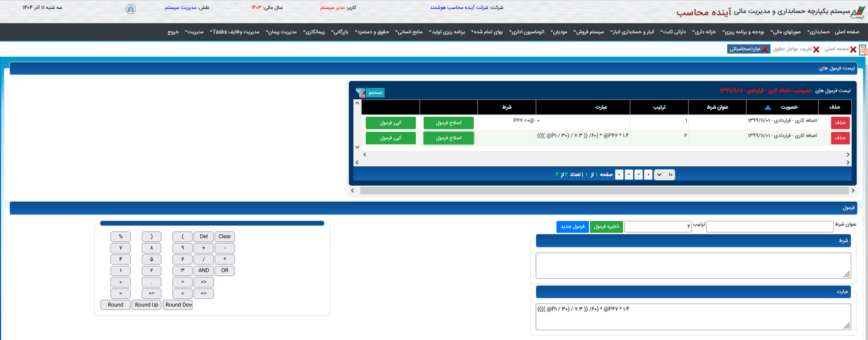Viewport: 868px width, 340px height.
Task: Sort by خصوصیت column arrow
Action: point(768,108)
